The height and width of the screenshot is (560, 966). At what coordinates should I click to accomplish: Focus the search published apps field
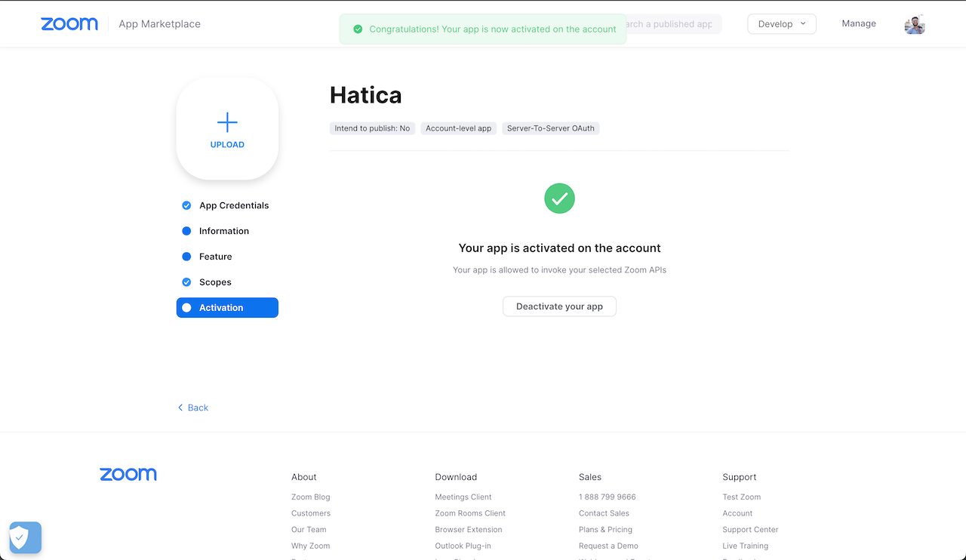coord(673,24)
